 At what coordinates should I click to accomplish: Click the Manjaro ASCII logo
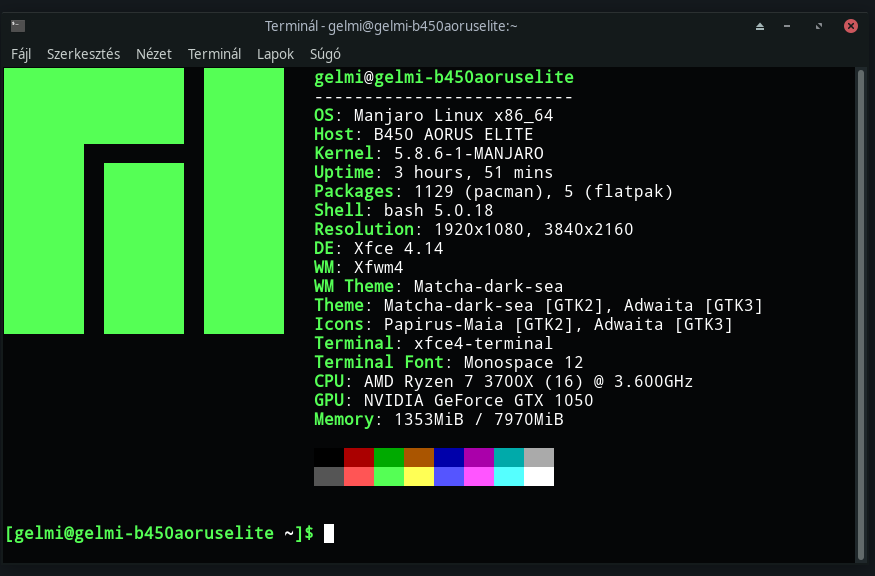144,201
